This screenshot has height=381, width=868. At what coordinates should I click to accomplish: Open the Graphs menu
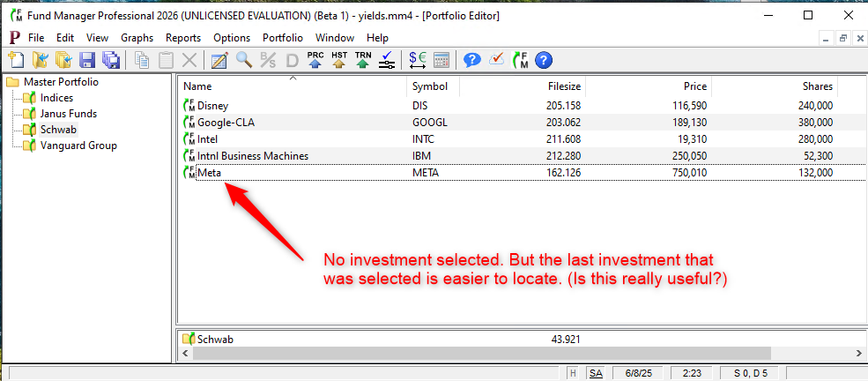pyautogui.click(x=137, y=38)
